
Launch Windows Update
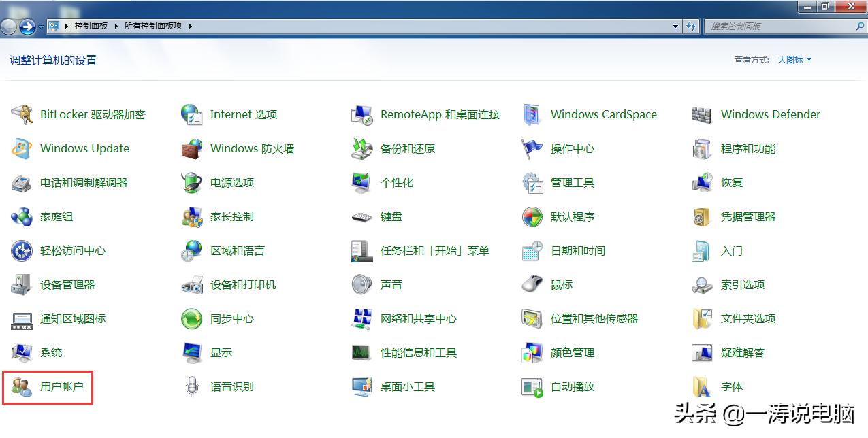(85, 148)
